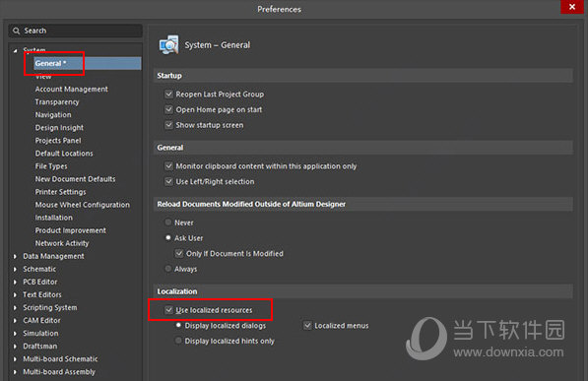Open the Default Locations page
The image size is (588, 381).
coord(64,154)
